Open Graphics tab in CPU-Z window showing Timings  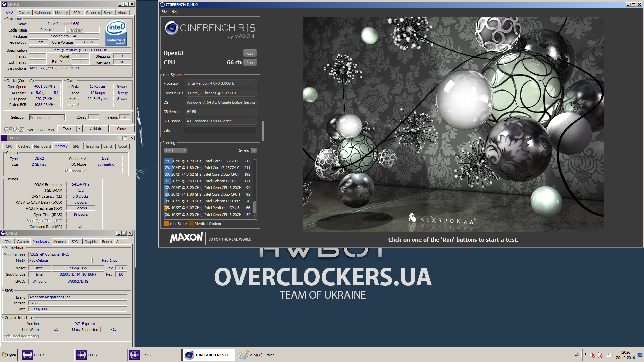click(x=93, y=146)
